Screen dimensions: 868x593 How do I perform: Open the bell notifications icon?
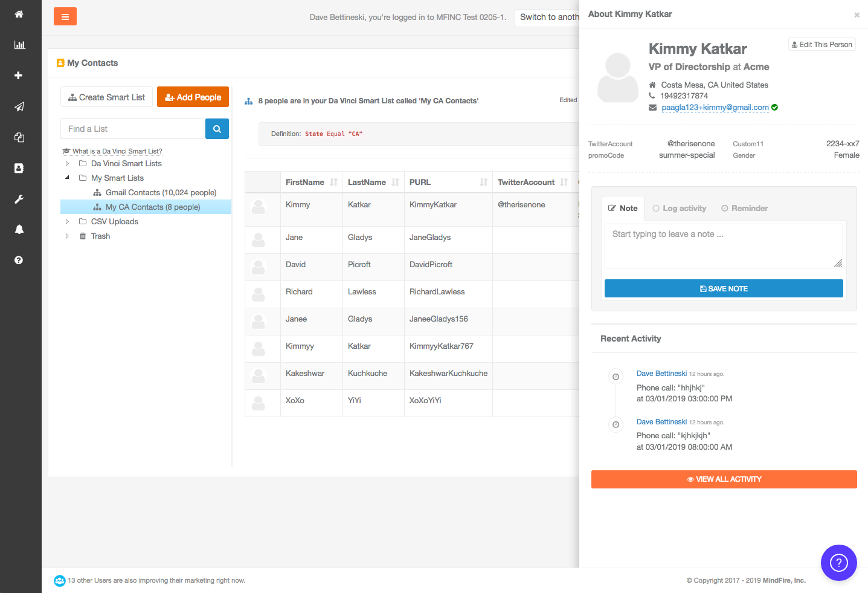(19, 229)
